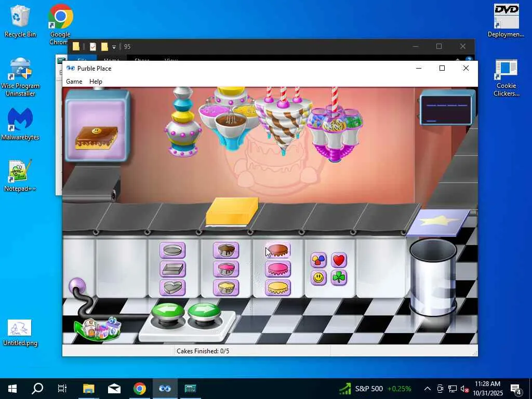The height and width of the screenshot is (399, 532).
Task: Click the Cakes Finished status text
Action: click(203, 351)
